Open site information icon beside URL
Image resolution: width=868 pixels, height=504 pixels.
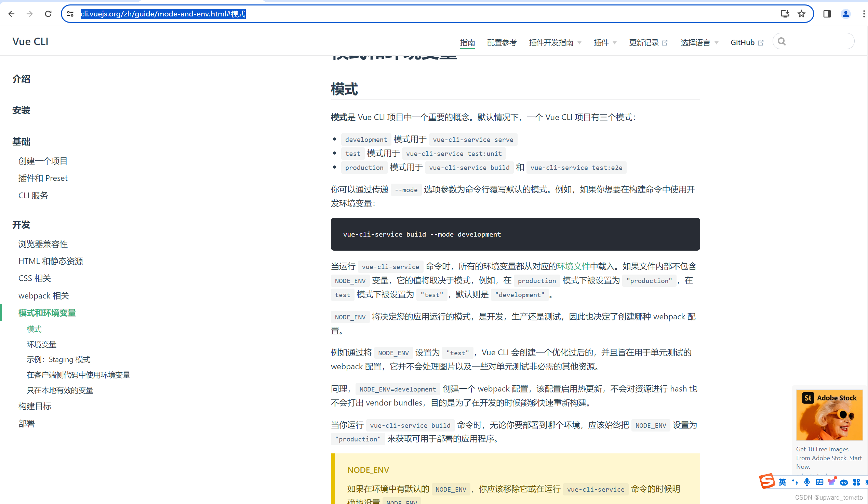click(x=70, y=14)
